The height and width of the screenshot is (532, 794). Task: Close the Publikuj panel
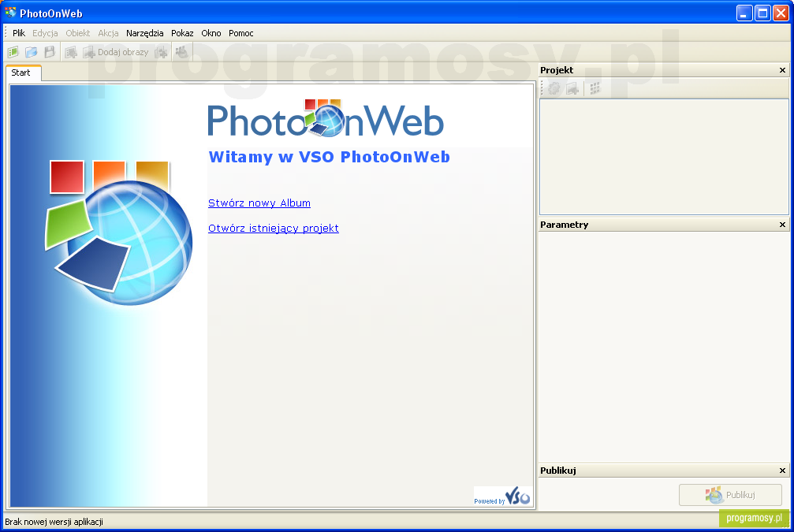point(782,471)
